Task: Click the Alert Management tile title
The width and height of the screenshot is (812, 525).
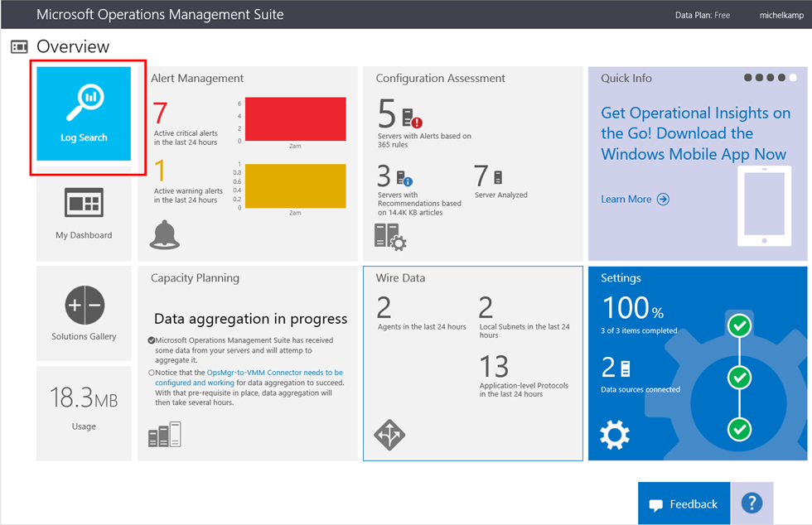Action: [197, 78]
